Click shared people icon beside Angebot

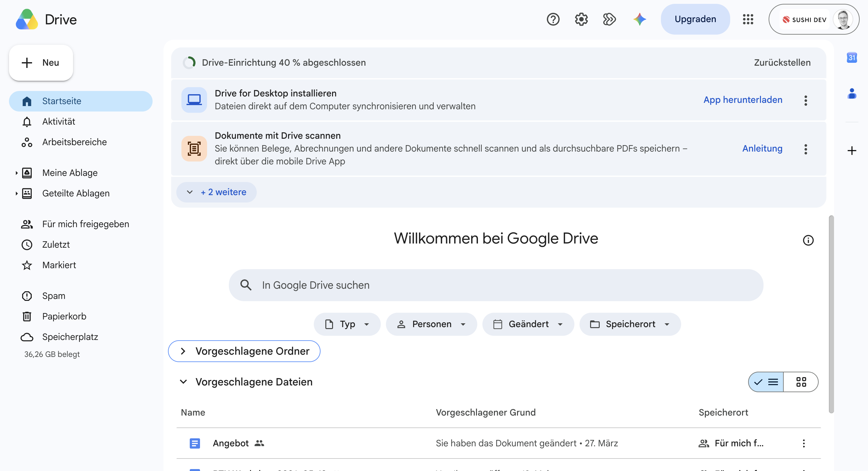[x=259, y=443]
